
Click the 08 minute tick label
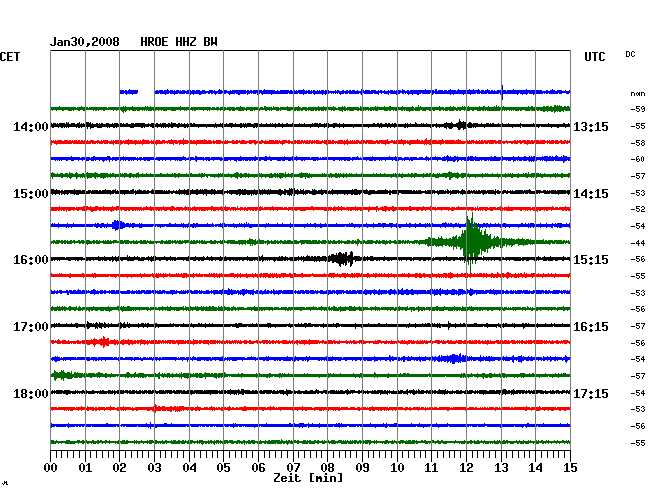[327, 468]
